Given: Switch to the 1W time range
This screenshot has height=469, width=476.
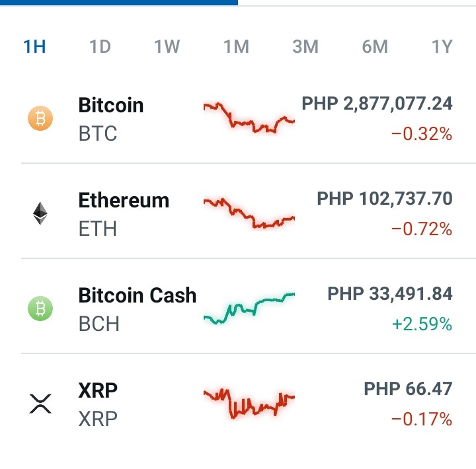Looking at the screenshot, I should (167, 47).
